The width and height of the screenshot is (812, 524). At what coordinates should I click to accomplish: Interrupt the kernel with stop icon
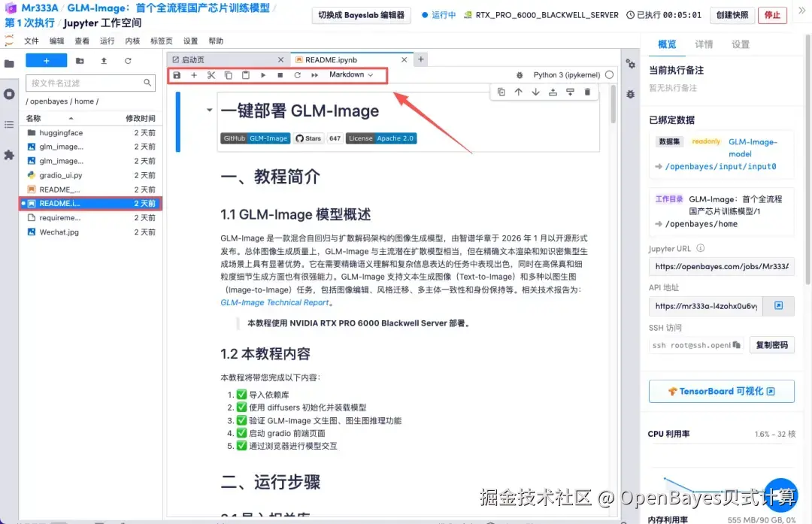pos(280,75)
